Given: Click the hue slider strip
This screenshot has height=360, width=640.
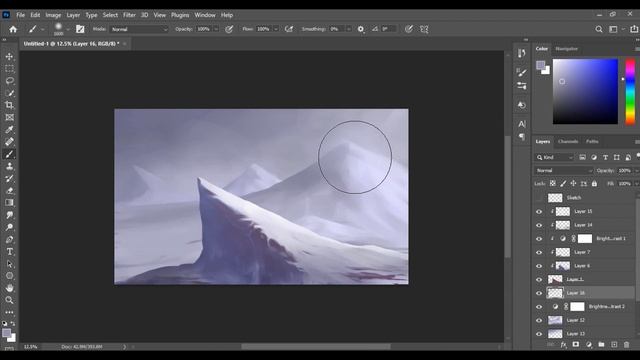Looking at the screenshot, I should point(630,91).
